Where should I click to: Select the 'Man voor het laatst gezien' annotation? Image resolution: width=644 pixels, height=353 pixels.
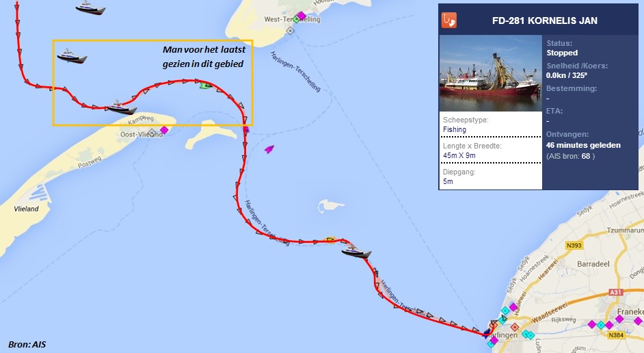204,57
